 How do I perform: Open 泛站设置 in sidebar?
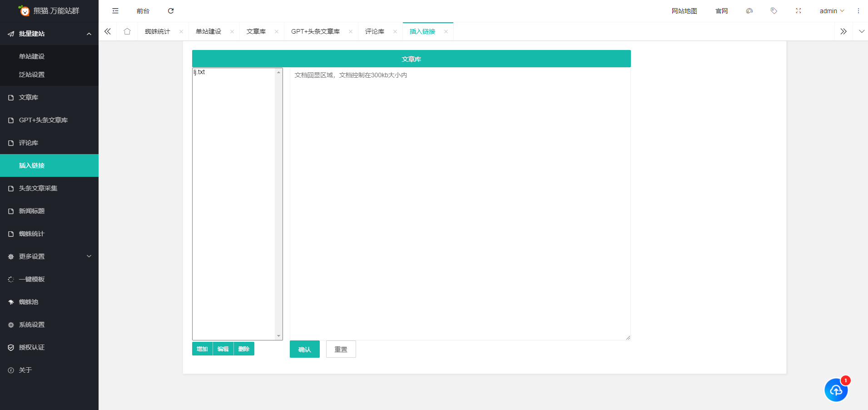click(49, 75)
